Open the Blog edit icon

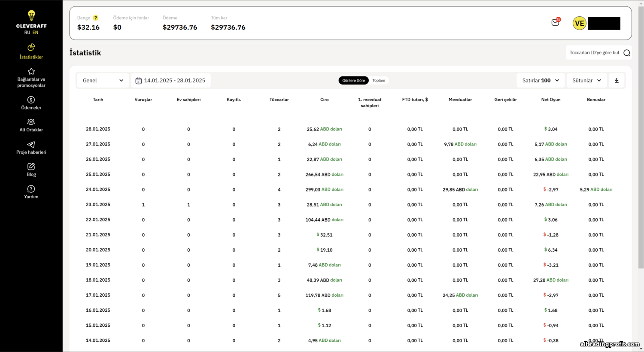(x=31, y=167)
